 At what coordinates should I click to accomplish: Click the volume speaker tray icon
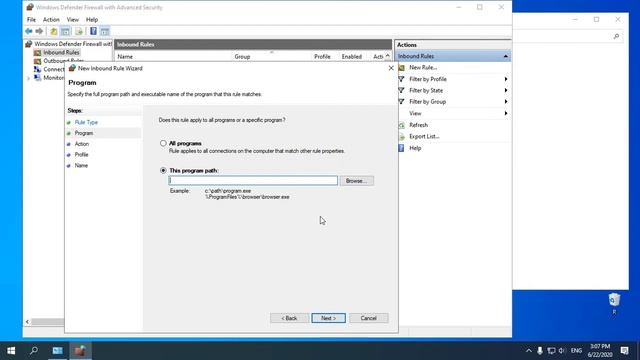[x=562, y=351]
